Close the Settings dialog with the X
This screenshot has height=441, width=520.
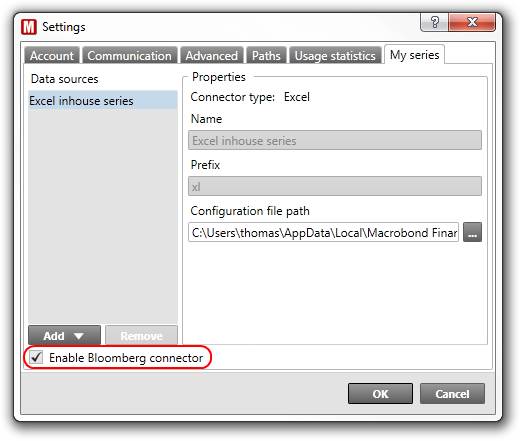pos(472,22)
